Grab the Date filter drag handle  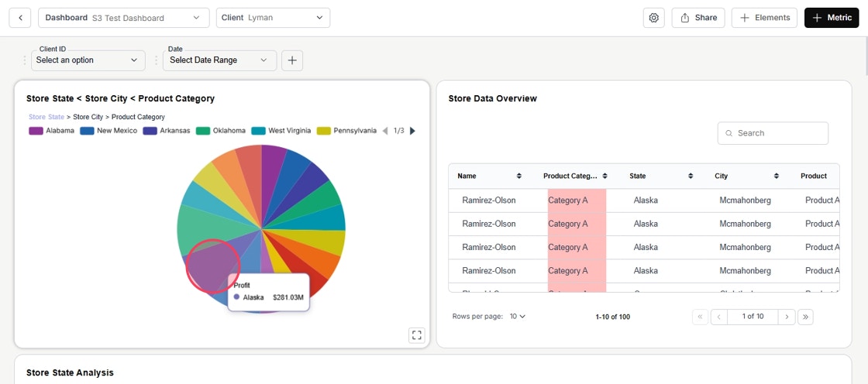pos(156,60)
